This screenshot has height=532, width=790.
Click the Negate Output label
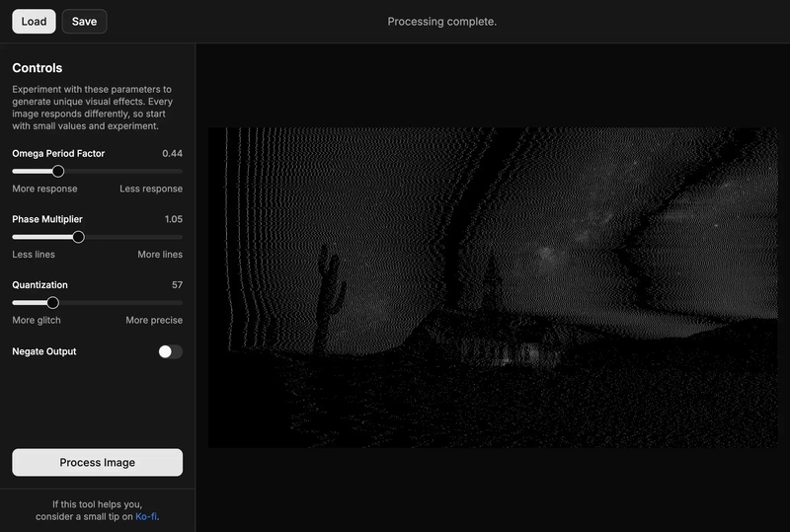click(44, 351)
